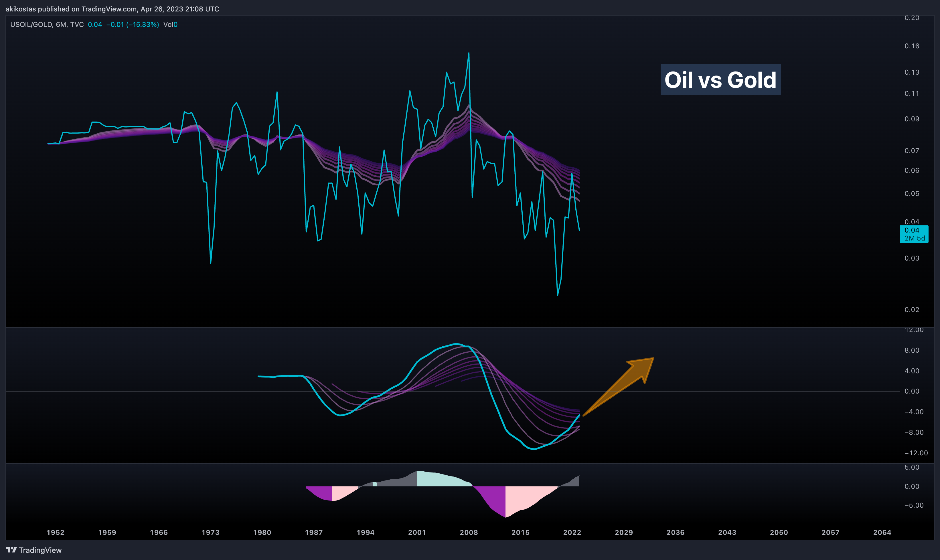The width and height of the screenshot is (940, 560).
Task: Click the 0.02 price scale label
Action: (x=912, y=310)
